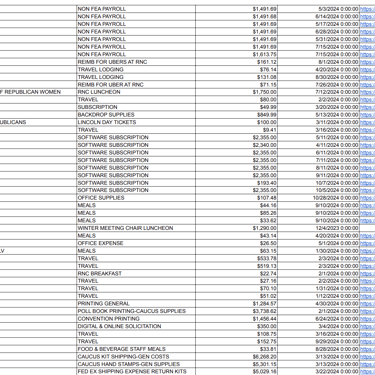
Task: Select the PRINTING GENERAL cell
Action: [x=136, y=304]
